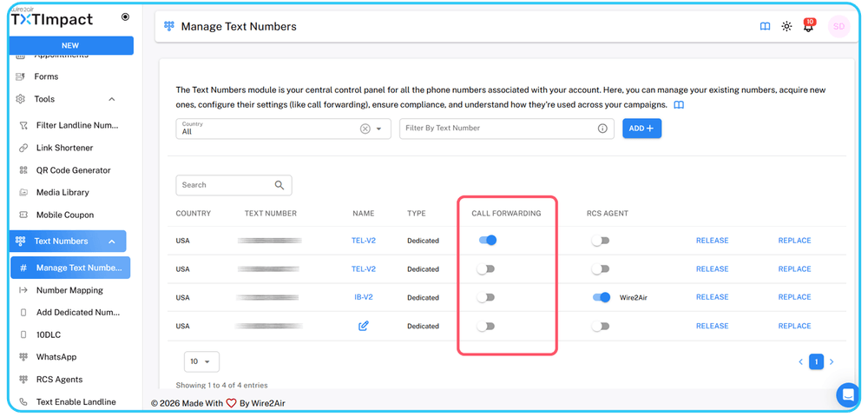This screenshot has width=868, height=417.
Task: Collapse the Tools section in sidebar
Action: 112,99
